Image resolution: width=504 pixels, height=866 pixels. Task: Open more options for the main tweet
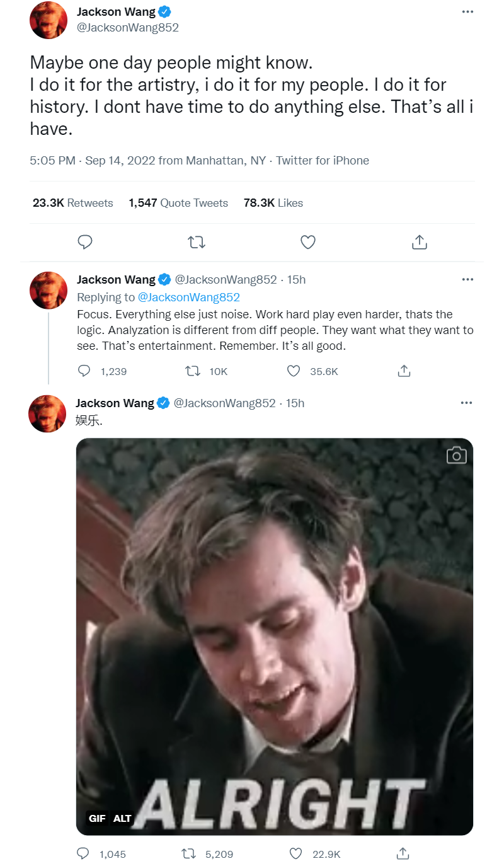point(467,12)
